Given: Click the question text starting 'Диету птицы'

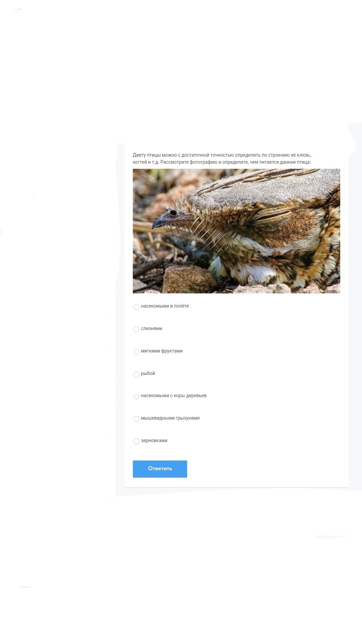Looking at the screenshot, I should (222, 158).
